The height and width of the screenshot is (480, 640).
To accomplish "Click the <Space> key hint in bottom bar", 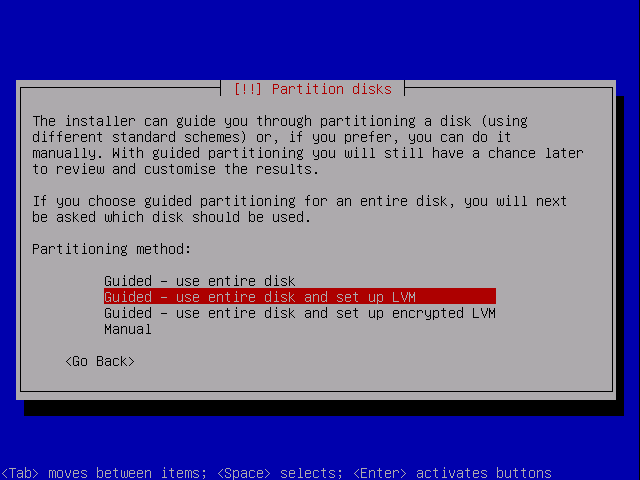I will pyautogui.click(x=244, y=473).
